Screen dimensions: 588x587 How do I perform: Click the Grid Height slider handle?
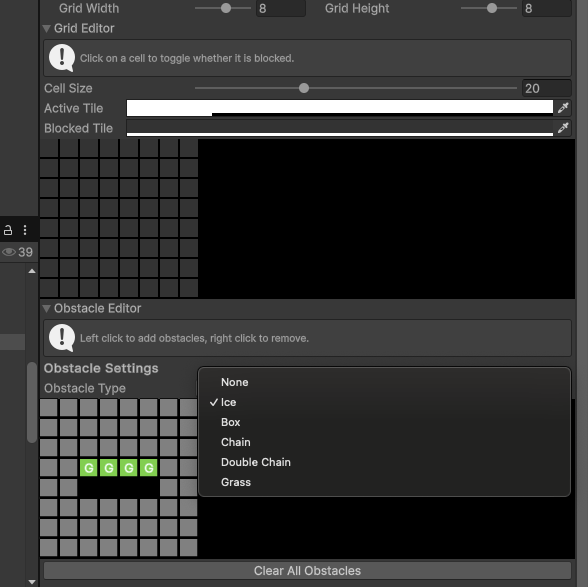[492, 8]
